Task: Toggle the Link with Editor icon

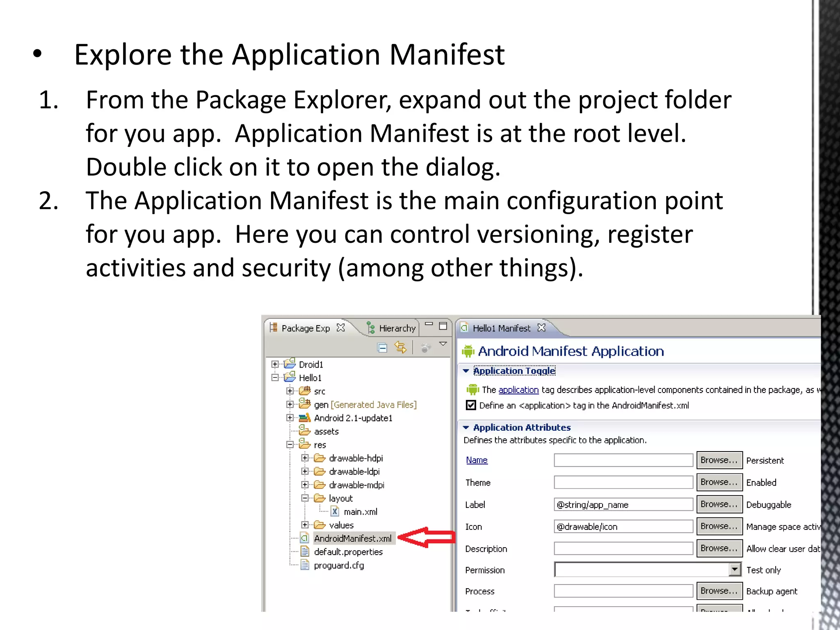Action: 400,347
